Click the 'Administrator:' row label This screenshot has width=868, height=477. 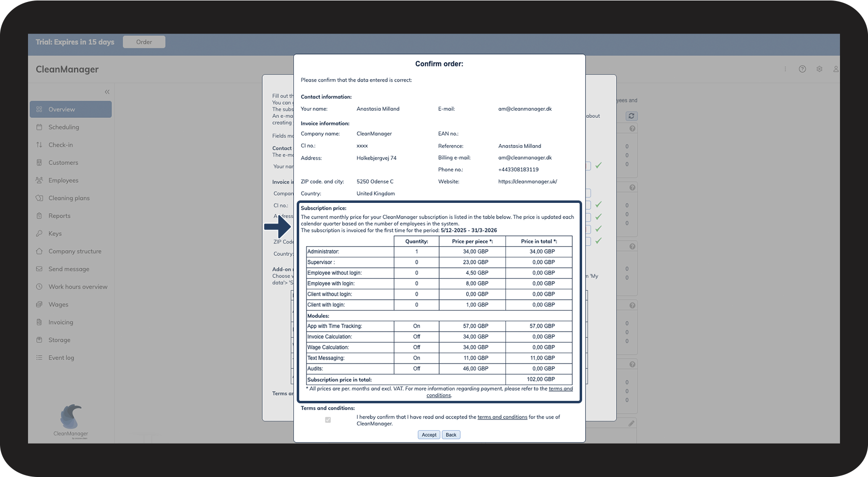point(323,252)
